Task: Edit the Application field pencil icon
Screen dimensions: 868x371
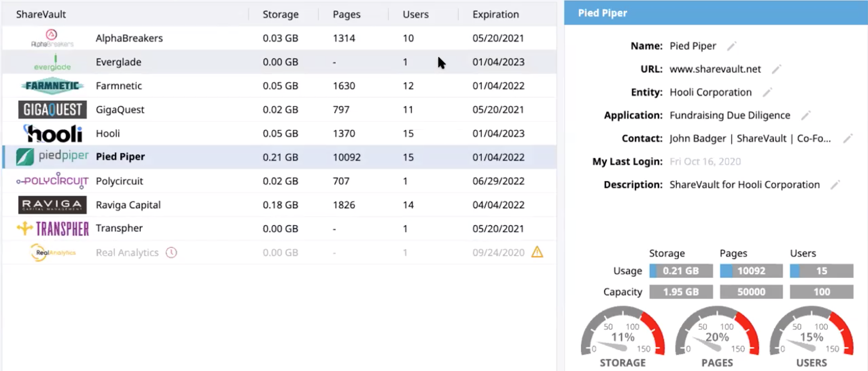Action: 805,115
